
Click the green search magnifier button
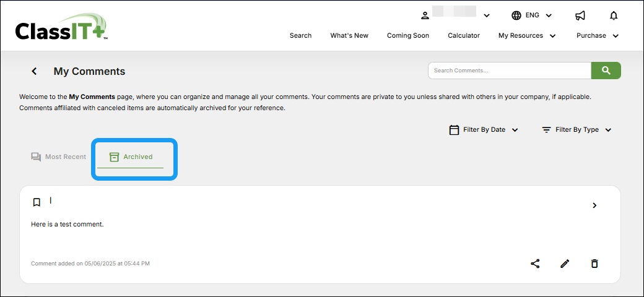pos(606,71)
